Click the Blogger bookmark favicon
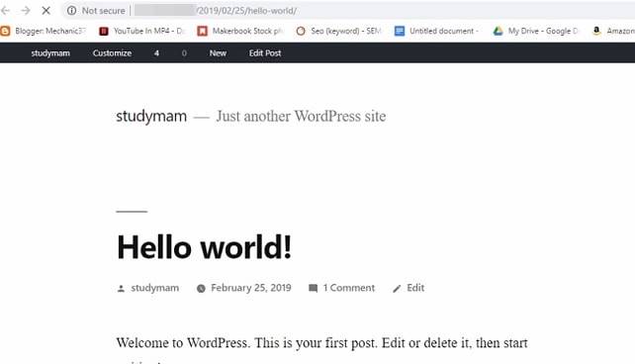Screen dimensions: 635x364 pos(5,31)
